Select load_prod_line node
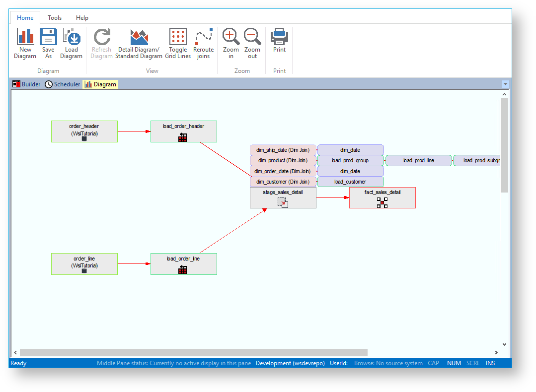 [419, 160]
